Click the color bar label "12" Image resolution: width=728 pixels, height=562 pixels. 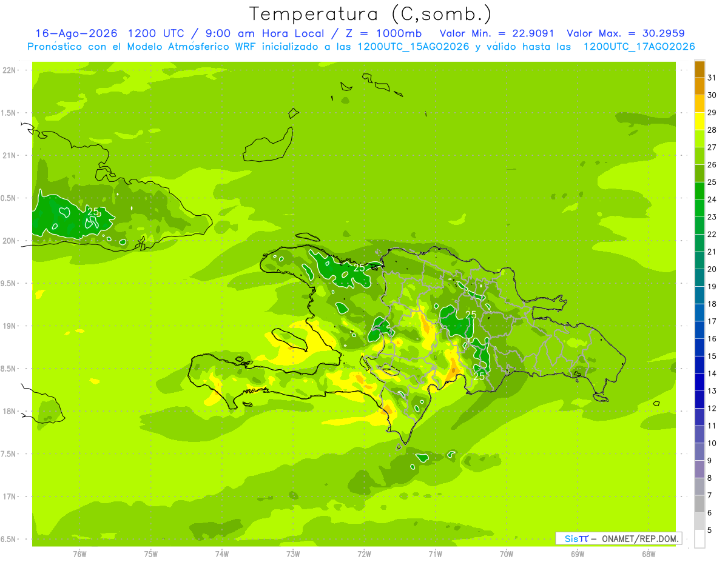coord(712,408)
